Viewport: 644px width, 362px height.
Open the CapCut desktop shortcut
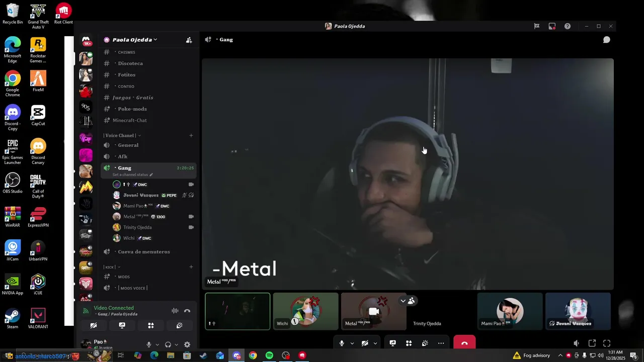[x=38, y=115]
